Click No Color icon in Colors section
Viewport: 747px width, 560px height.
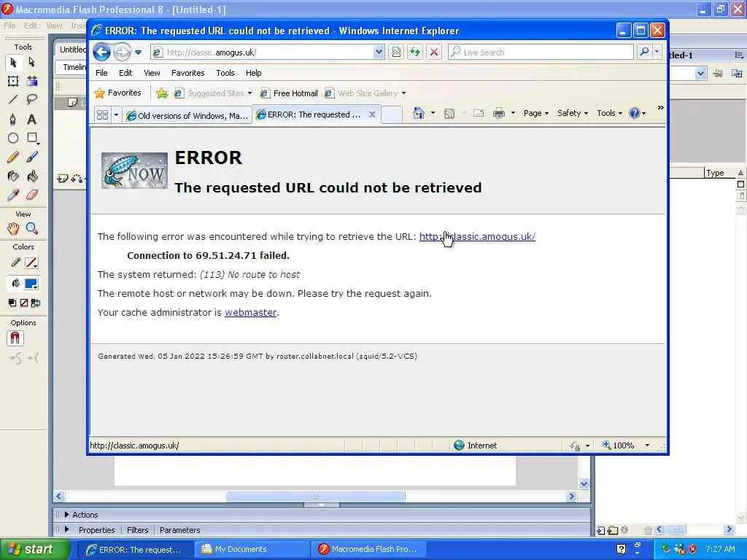coord(24,303)
